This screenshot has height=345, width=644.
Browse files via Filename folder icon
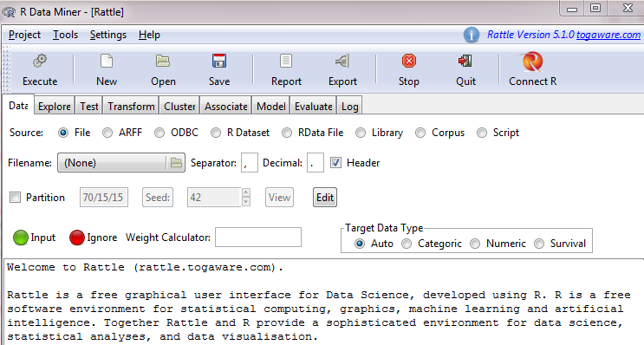point(176,163)
